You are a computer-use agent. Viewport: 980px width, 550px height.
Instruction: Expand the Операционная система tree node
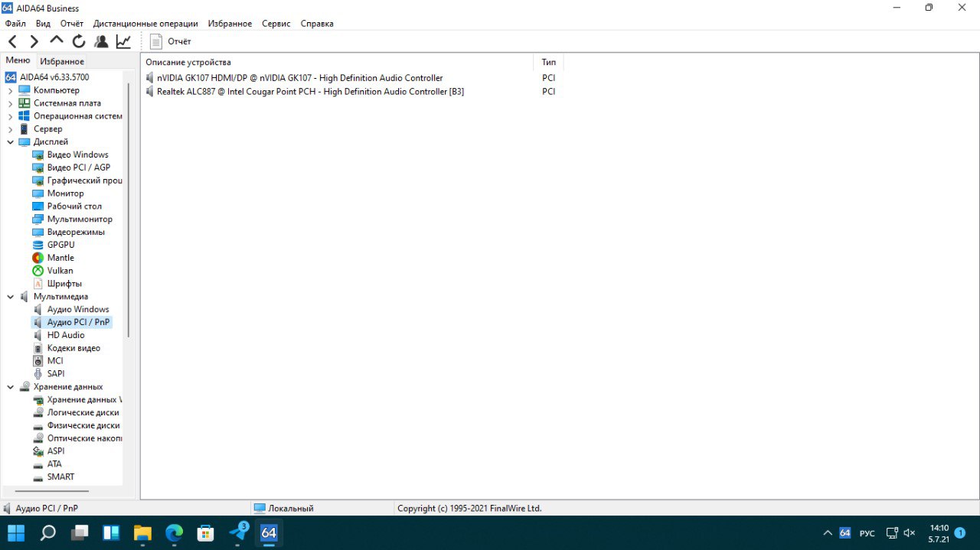point(11,116)
